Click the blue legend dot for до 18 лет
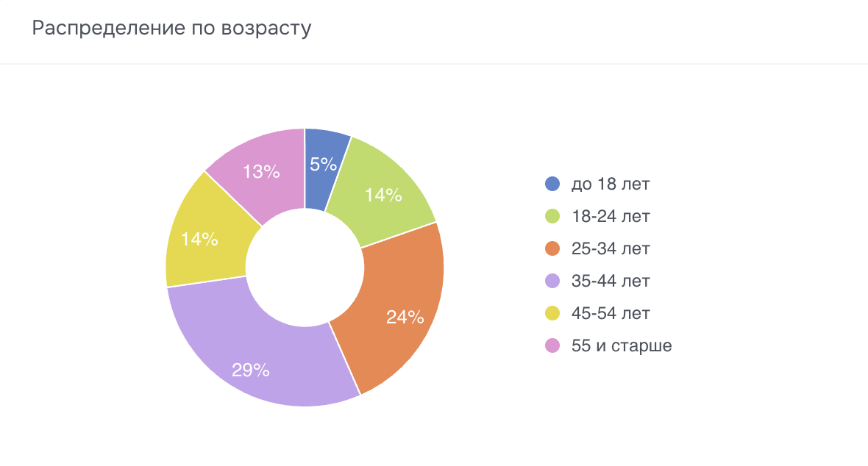Image resolution: width=868 pixels, height=466 pixels. [552, 184]
